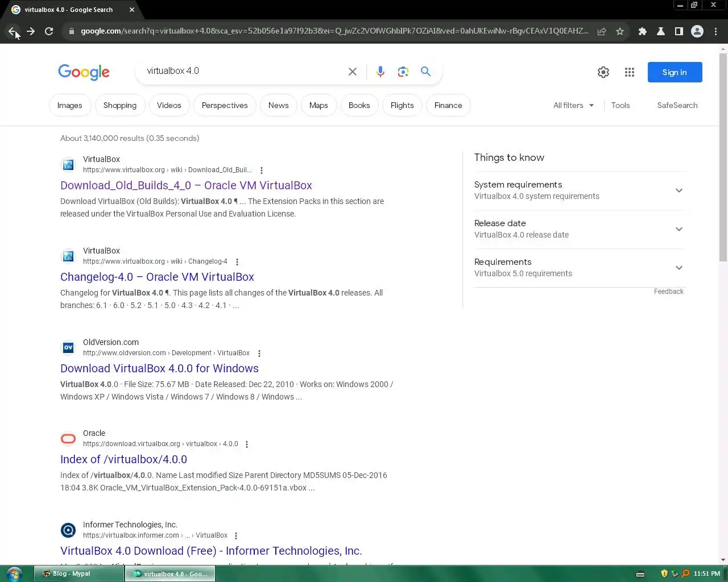Open the extensions puzzle icon
The image size is (728, 582).
(x=643, y=31)
